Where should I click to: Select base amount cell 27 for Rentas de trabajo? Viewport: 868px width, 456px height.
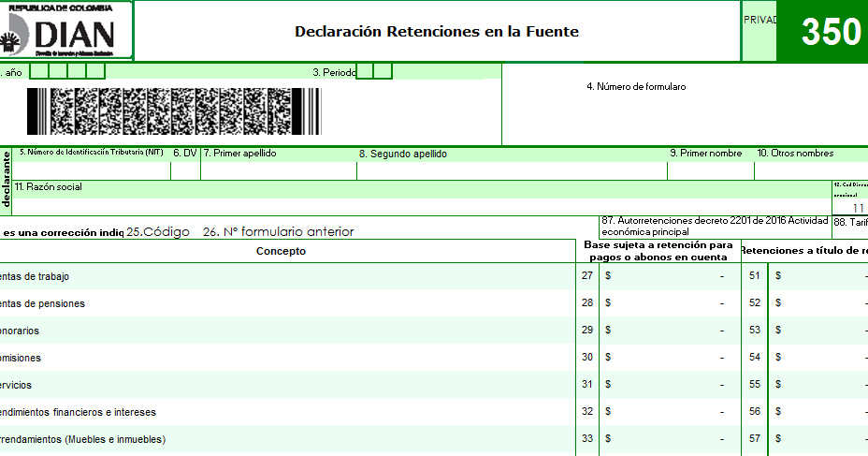(x=671, y=276)
